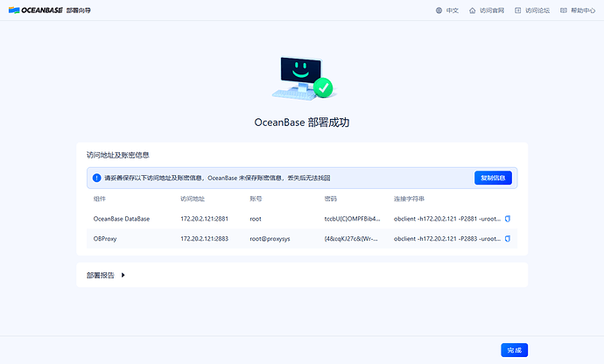
Task: Expand the 部署报告 triangle
Action: pyautogui.click(x=123, y=275)
